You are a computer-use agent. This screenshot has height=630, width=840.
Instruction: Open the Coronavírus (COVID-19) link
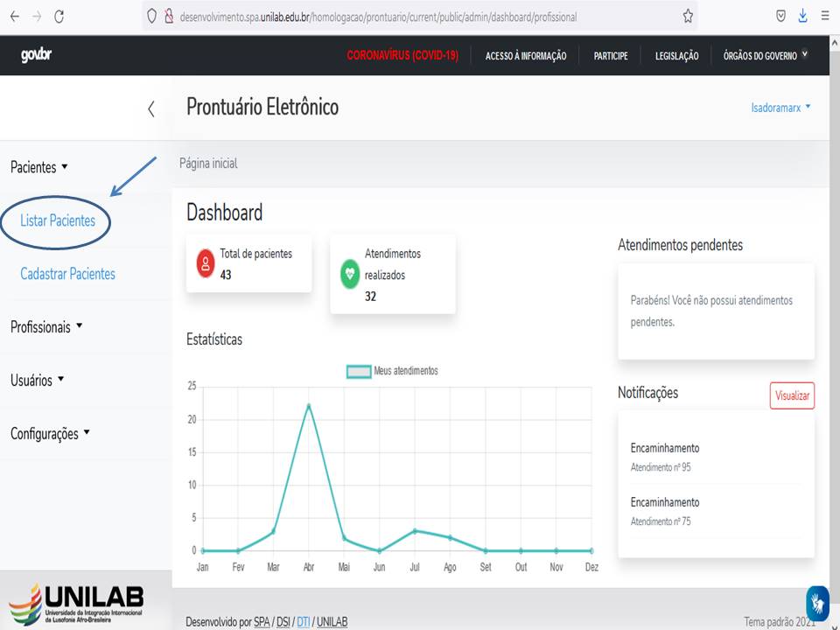[x=402, y=56]
